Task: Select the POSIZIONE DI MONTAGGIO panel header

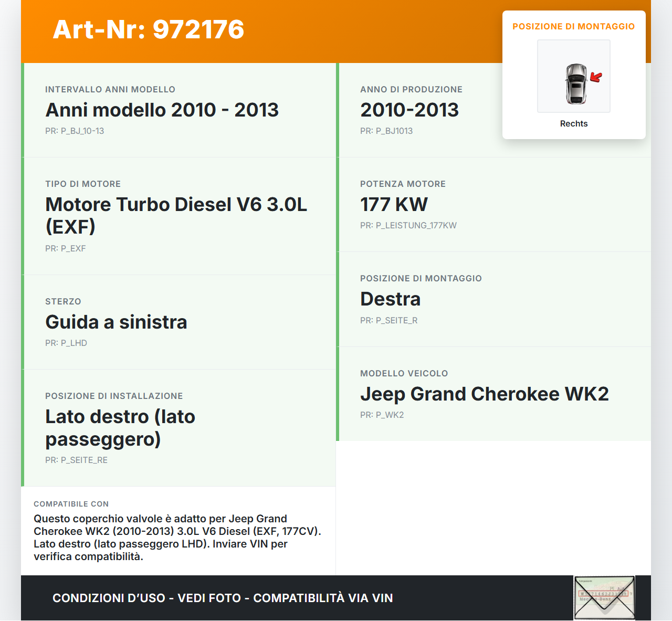Action: pos(573,26)
